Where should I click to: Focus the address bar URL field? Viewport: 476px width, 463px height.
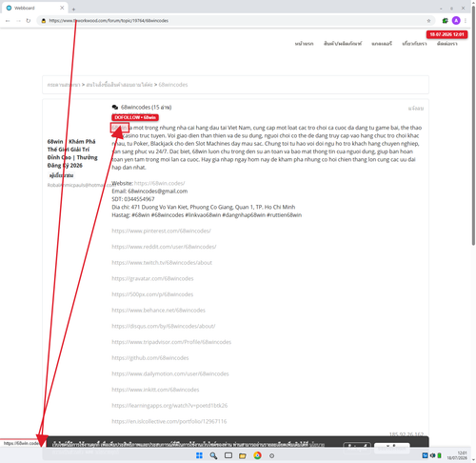pos(235,21)
